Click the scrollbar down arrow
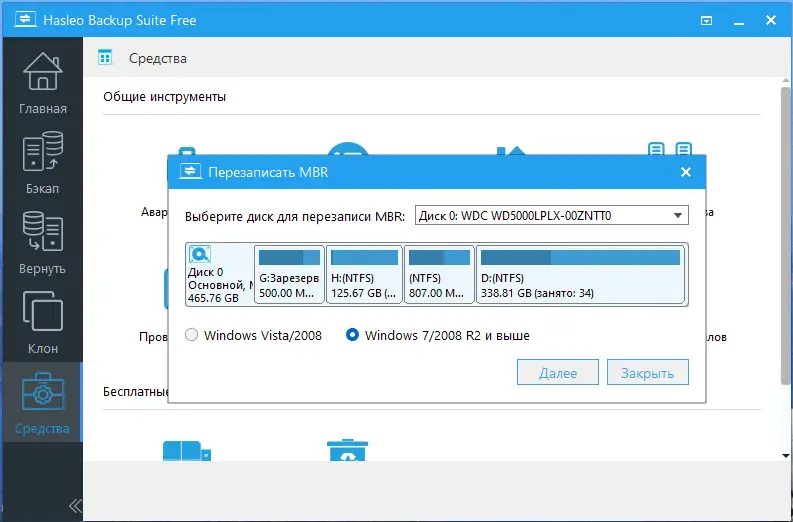The image size is (793, 522). click(785, 456)
